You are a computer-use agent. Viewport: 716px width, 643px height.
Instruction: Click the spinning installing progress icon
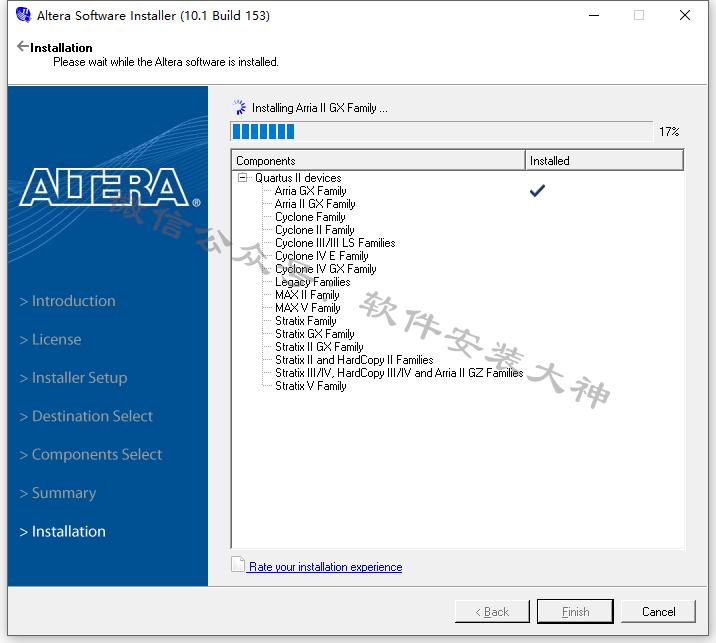pos(239,108)
